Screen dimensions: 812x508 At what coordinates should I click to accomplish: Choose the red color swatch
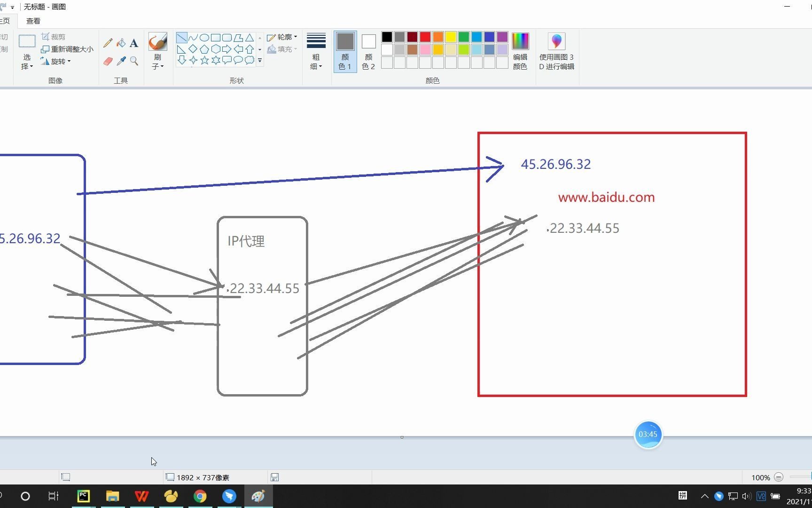point(425,37)
